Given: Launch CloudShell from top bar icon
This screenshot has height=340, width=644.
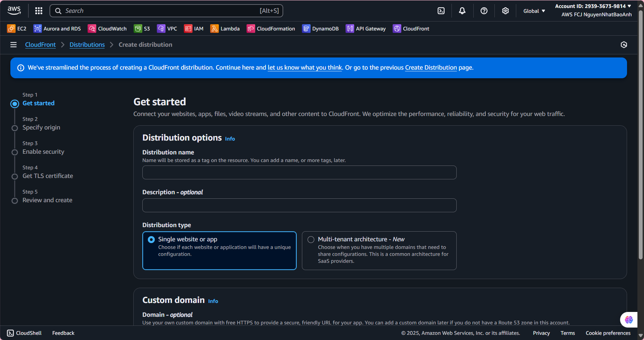Looking at the screenshot, I should click(x=441, y=11).
